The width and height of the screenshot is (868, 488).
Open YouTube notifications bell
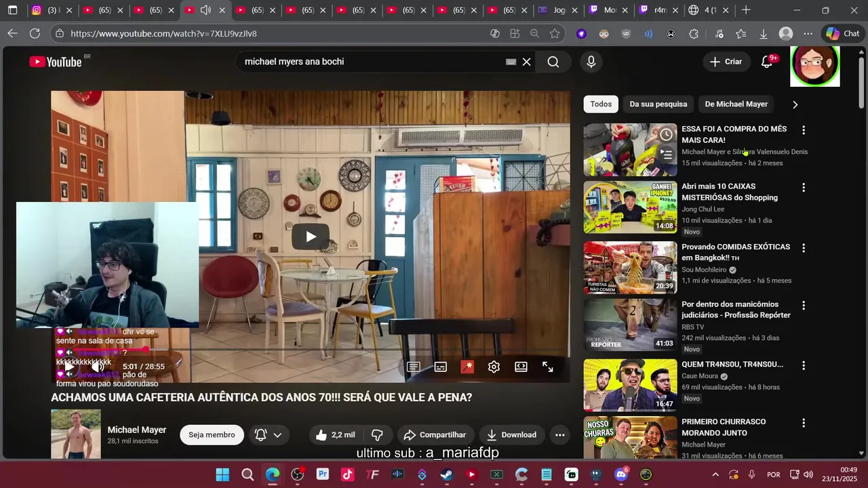click(x=767, y=62)
